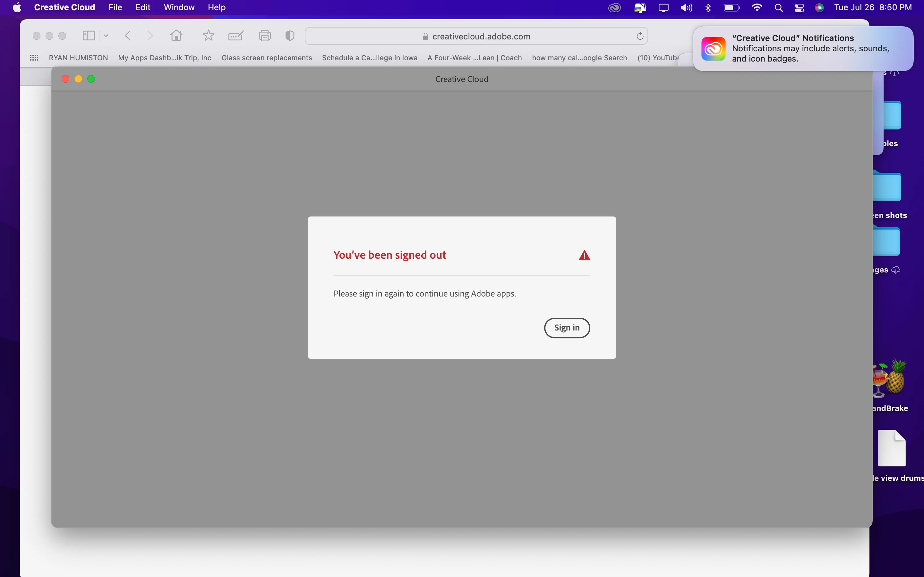
Task: Click the Creative Cloud Notifications banner
Action: point(803,48)
